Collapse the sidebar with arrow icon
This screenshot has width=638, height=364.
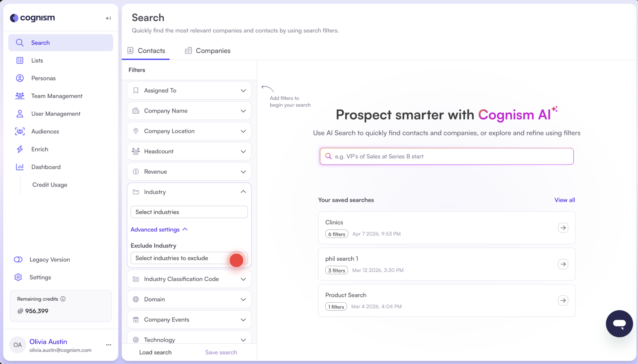pyautogui.click(x=108, y=18)
